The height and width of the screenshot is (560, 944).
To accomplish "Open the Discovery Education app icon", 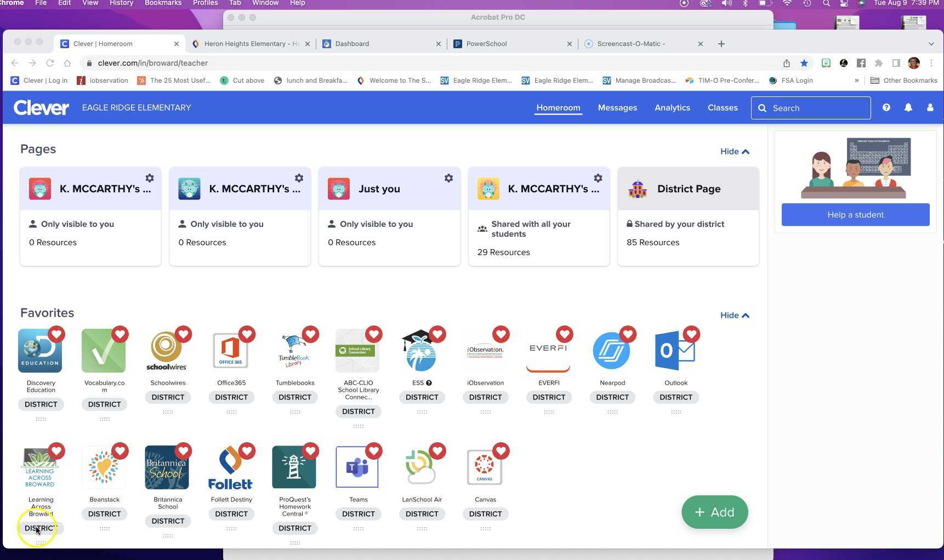I will [x=40, y=351].
